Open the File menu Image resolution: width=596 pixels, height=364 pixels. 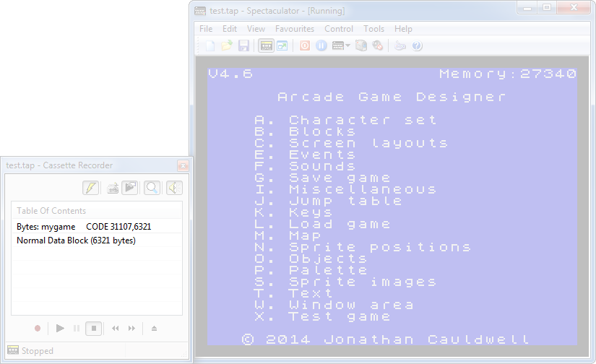click(x=206, y=29)
